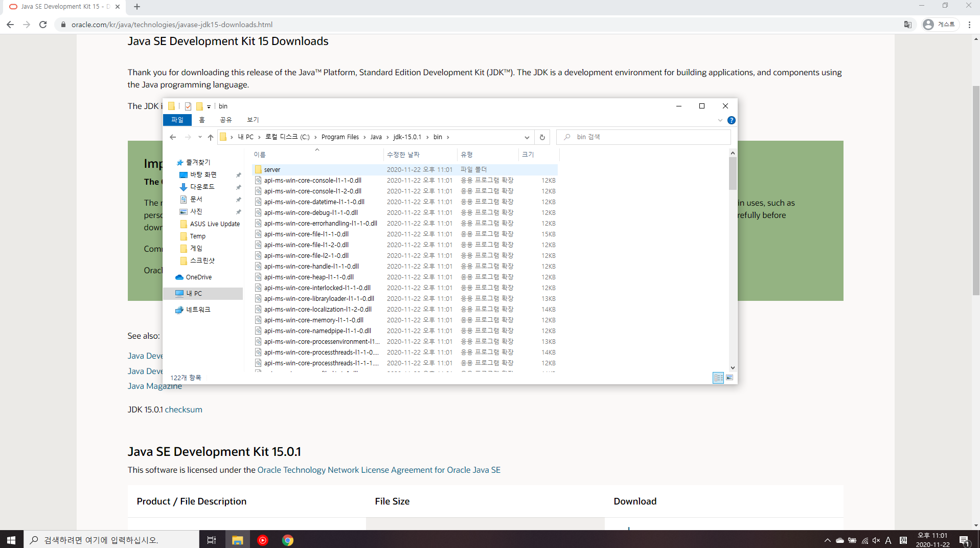The image size is (980, 548).
Task: Switch Explorer to details view layout icon
Action: click(x=718, y=378)
